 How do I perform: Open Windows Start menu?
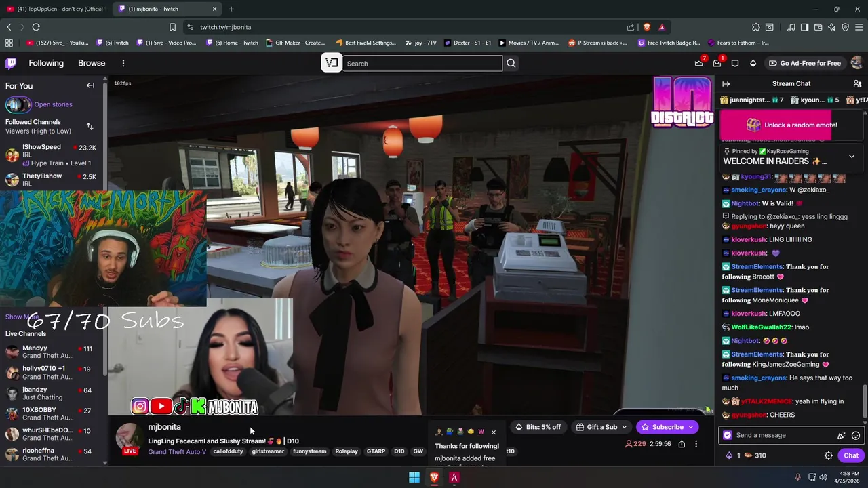point(414,477)
